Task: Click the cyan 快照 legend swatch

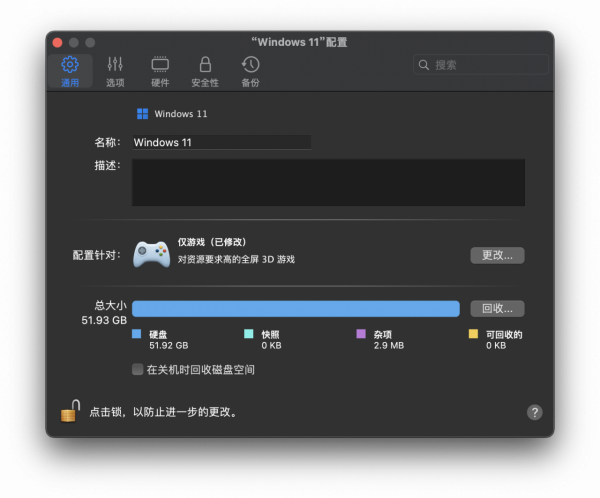Action: [x=249, y=334]
